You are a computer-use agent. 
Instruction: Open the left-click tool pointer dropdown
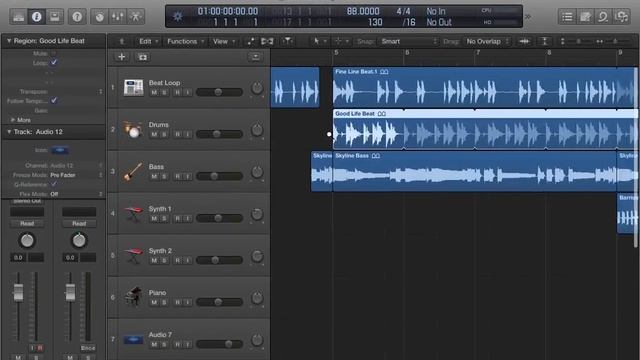pyautogui.click(x=320, y=41)
